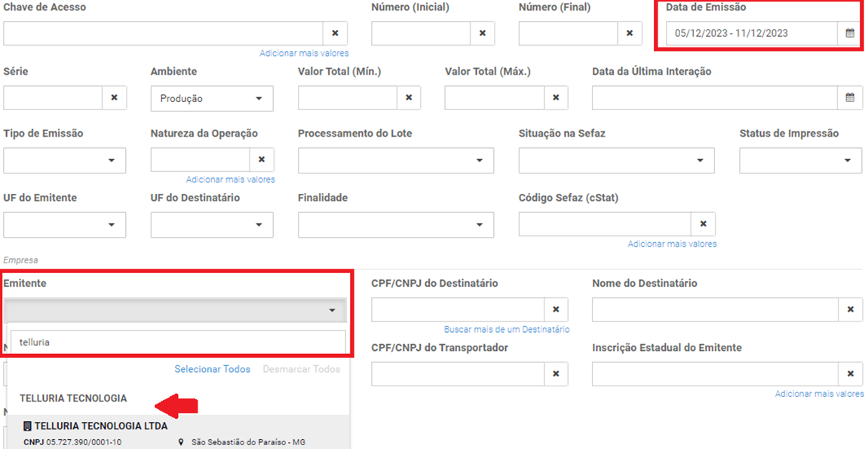Open the Ambiente dropdown showing Produção
The height and width of the screenshot is (449, 868).
[212, 98]
